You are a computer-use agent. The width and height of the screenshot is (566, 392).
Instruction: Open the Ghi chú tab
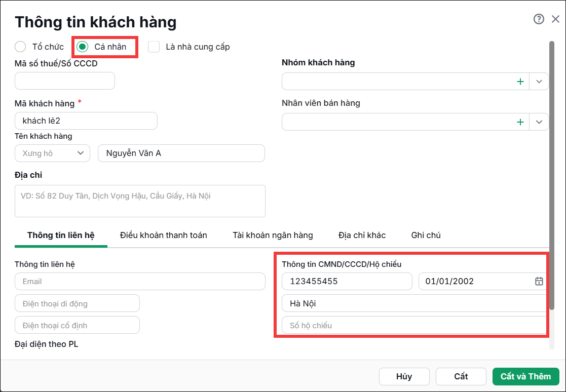(426, 235)
